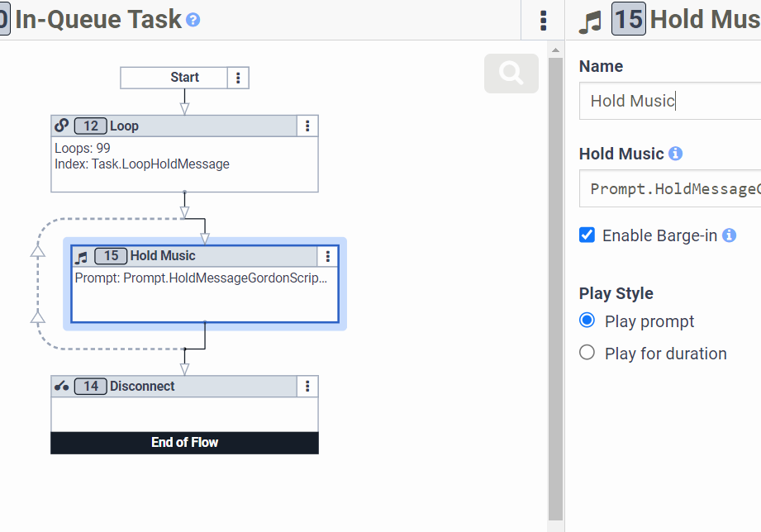Choose the Play for duration option

pos(587,353)
